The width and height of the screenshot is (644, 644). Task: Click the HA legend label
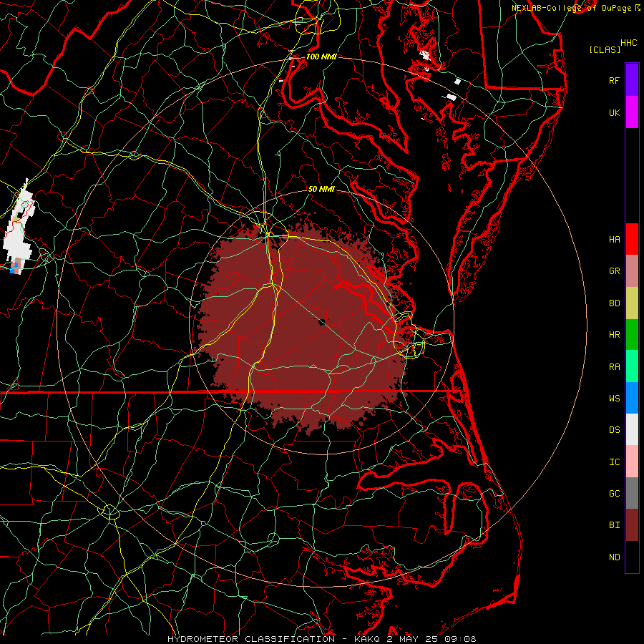click(x=614, y=239)
